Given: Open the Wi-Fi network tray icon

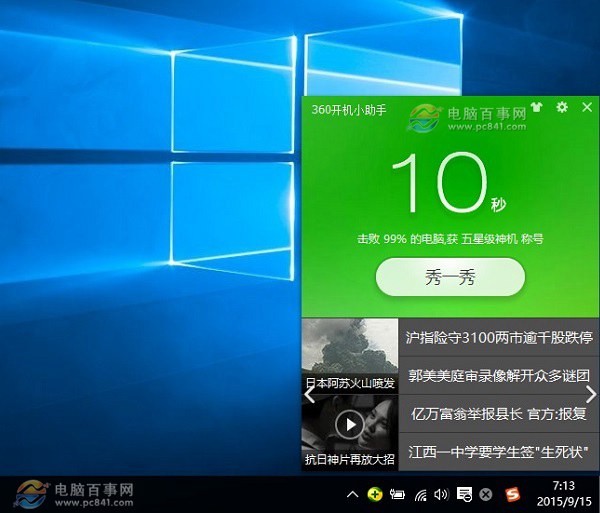Looking at the screenshot, I should 420,494.
